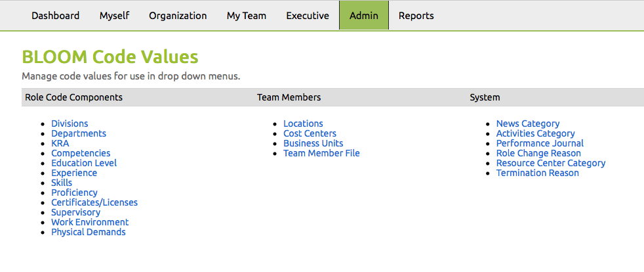644x272 pixels.
Task: Open the Proficiency link
Action: point(74,193)
